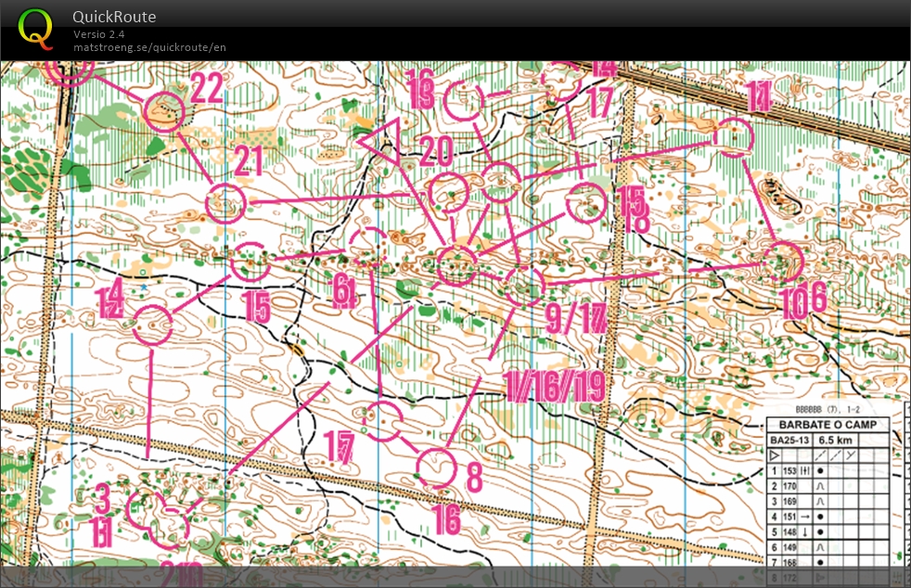911x588 pixels.
Task: Click control circle 22 on the map
Action: point(166,110)
